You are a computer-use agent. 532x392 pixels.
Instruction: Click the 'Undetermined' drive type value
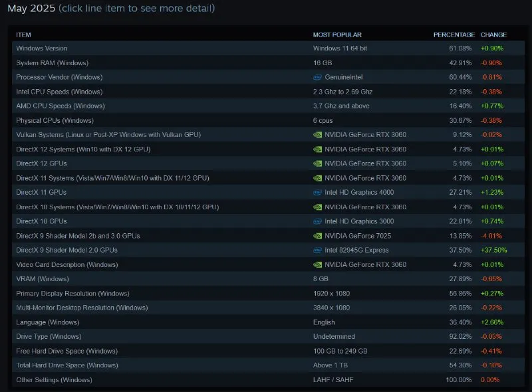coord(334,336)
